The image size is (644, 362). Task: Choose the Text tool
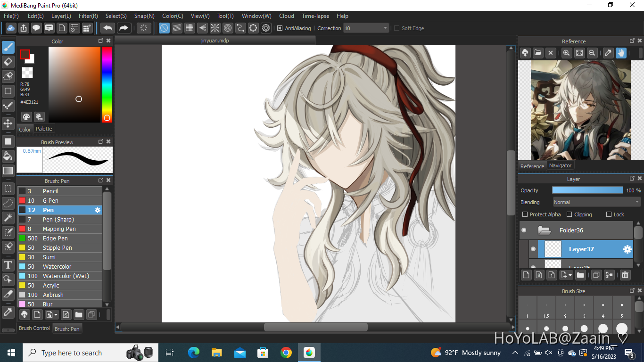[x=8, y=265]
